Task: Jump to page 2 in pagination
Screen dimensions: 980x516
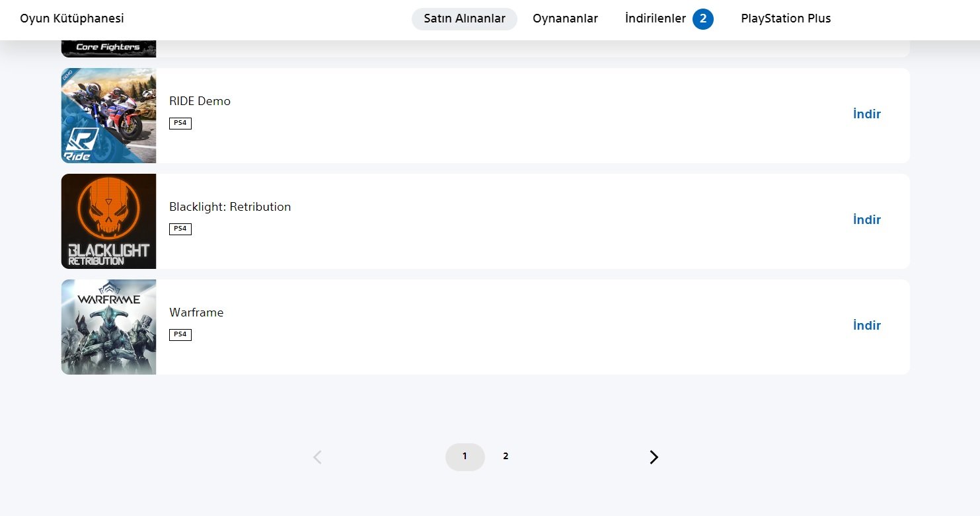Action: pyautogui.click(x=506, y=457)
